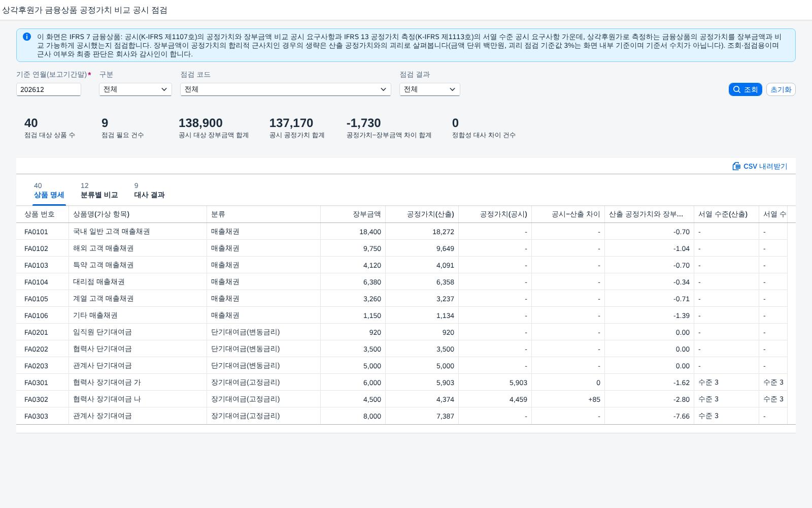
Task: Open the 구분 dropdown
Action: (x=136, y=89)
